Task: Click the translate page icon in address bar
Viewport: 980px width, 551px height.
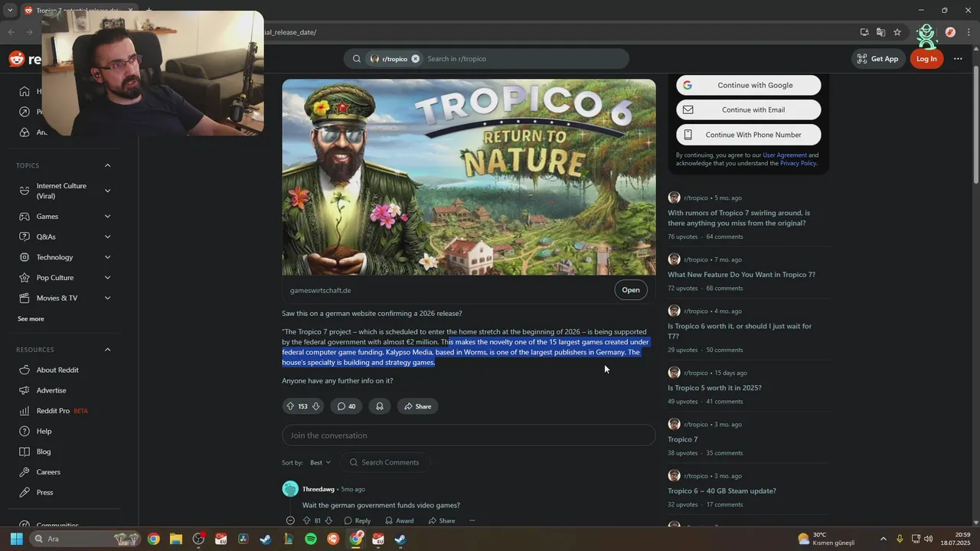Action: pos(880,32)
